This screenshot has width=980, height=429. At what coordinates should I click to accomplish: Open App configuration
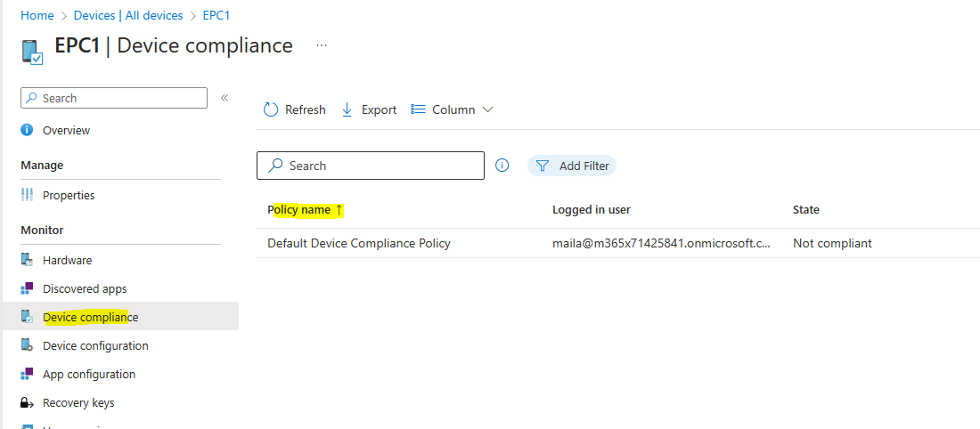click(x=89, y=375)
